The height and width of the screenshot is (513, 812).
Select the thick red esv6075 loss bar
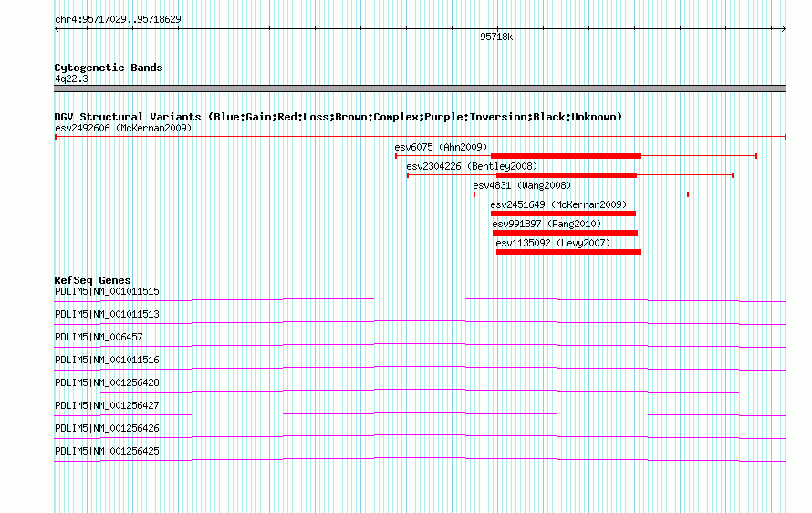point(566,156)
